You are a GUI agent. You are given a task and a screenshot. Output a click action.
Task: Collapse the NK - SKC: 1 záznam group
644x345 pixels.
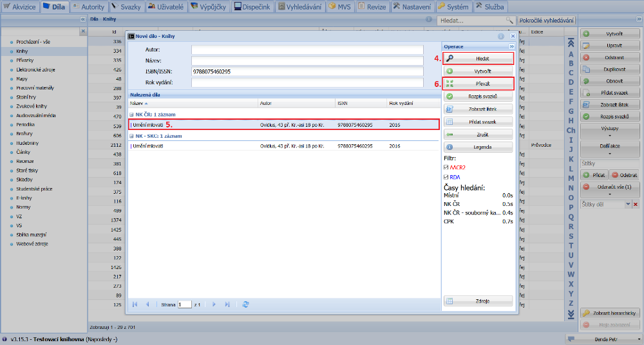(x=131, y=136)
